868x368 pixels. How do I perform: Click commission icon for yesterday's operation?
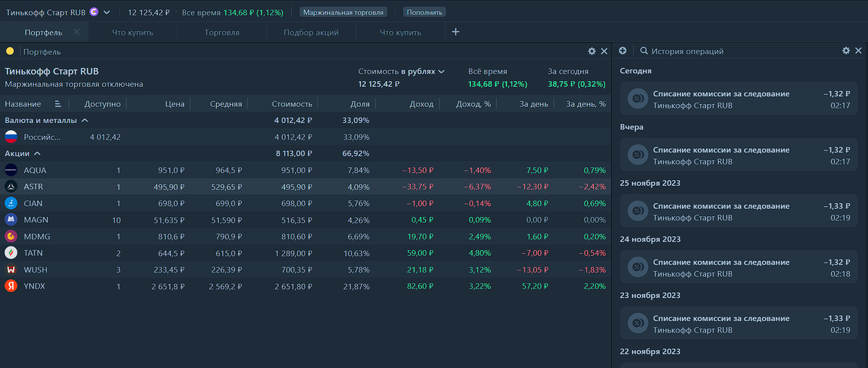point(637,155)
